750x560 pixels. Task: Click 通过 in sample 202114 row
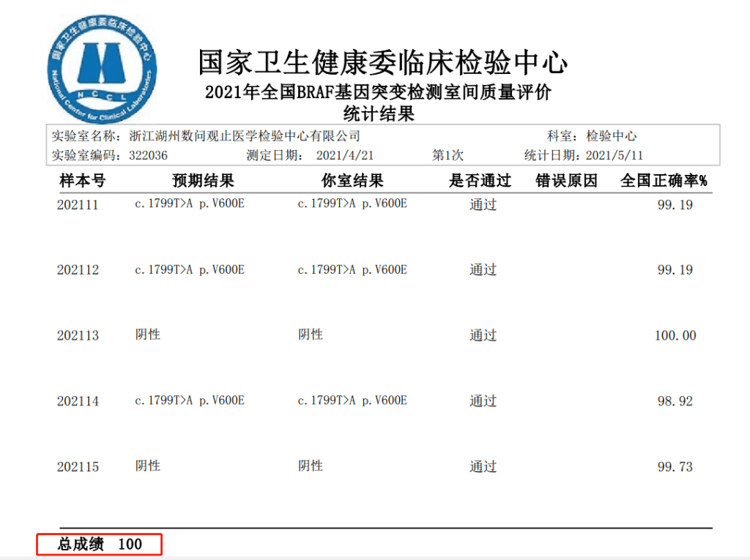[483, 401]
